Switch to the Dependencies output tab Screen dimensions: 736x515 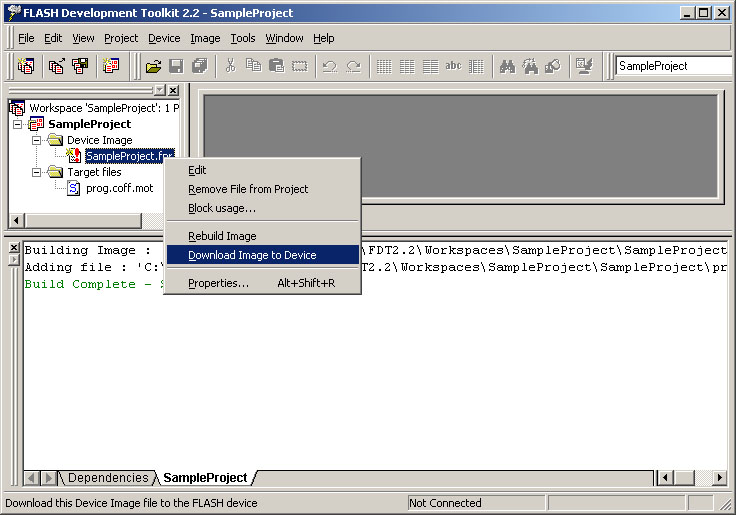click(x=108, y=478)
